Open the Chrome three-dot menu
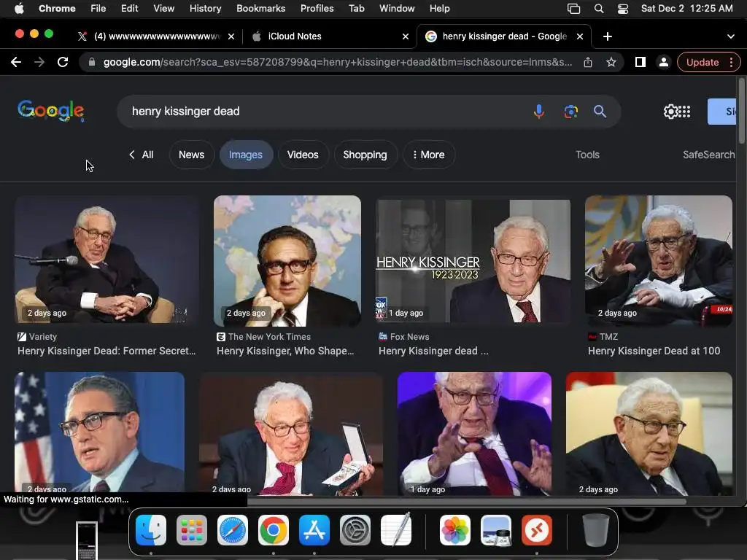Image resolution: width=747 pixels, height=560 pixels. pos(731,62)
